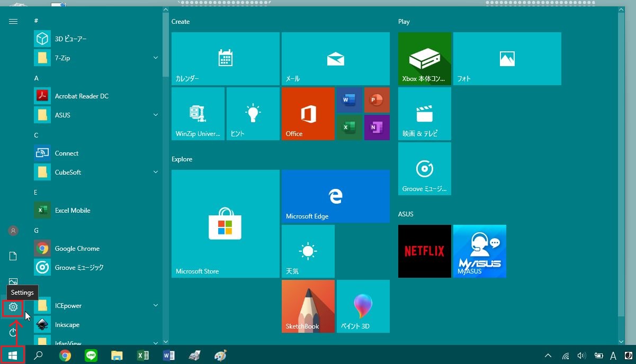Click the G letter header in app list

coord(36,231)
